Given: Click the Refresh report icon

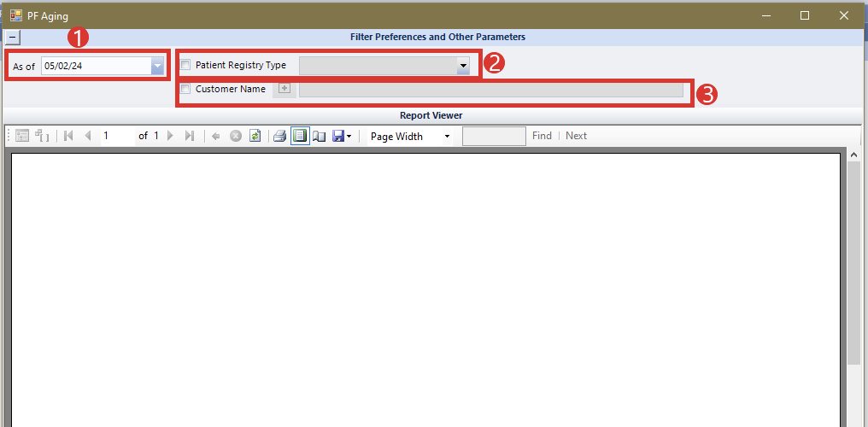Looking at the screenshot, I should tap(255, 136).
